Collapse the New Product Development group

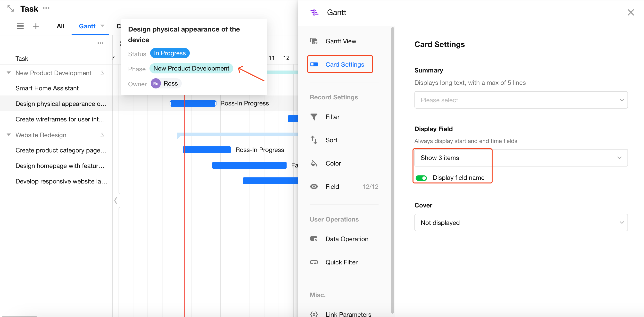coord(9,73)
